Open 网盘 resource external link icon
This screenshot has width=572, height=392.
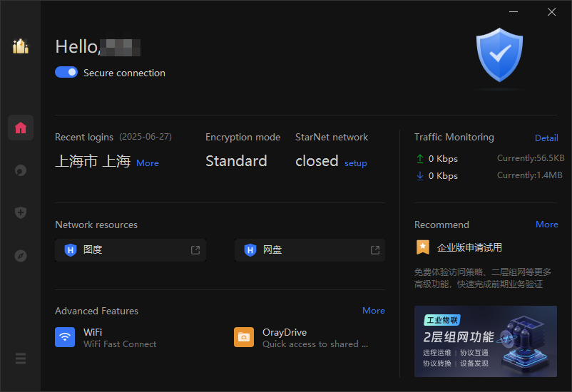pos(375,249)
